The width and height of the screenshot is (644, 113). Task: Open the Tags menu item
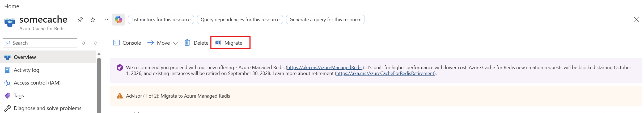(48, 95)
